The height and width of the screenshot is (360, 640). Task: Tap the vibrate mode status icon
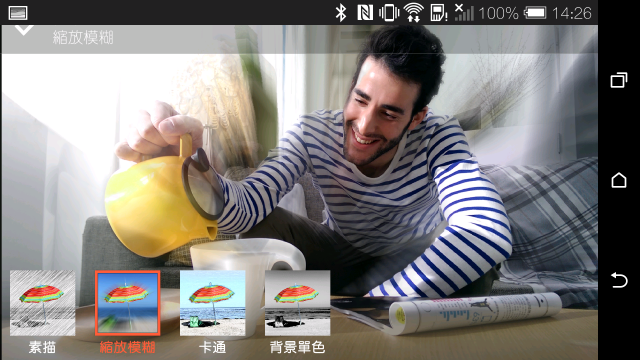[x=389, y=13]
